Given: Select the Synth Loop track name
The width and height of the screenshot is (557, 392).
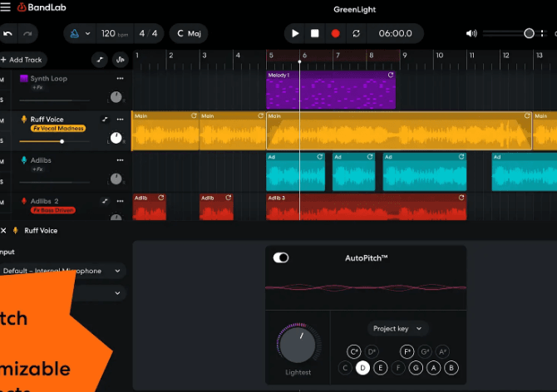Looking at the screenshot, I should 49,78.
